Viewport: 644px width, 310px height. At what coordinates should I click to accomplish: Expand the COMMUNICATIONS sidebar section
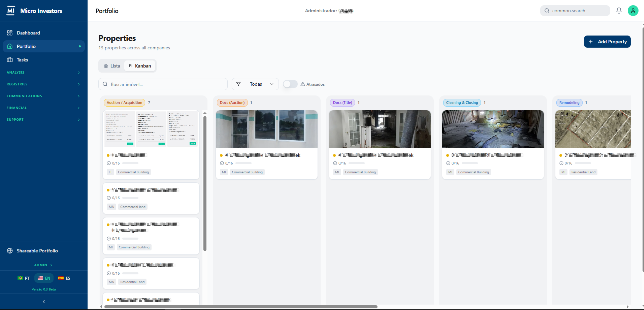[44, 96]
